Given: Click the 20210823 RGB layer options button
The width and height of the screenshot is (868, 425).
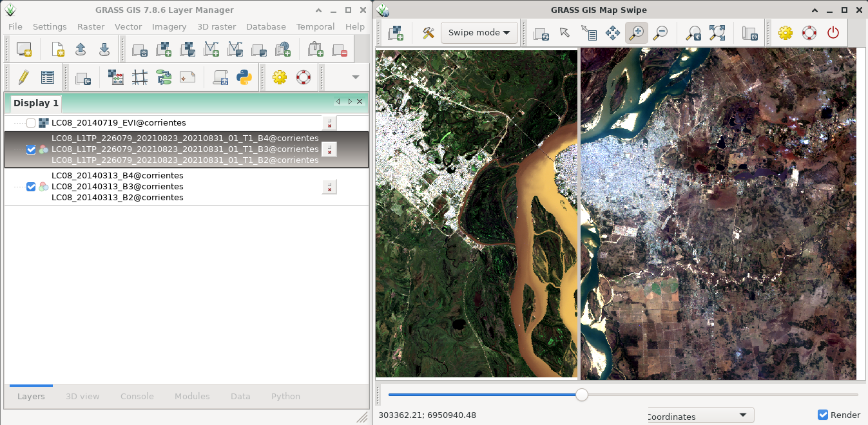Looking at the screenshot, I should pos(329,149).
